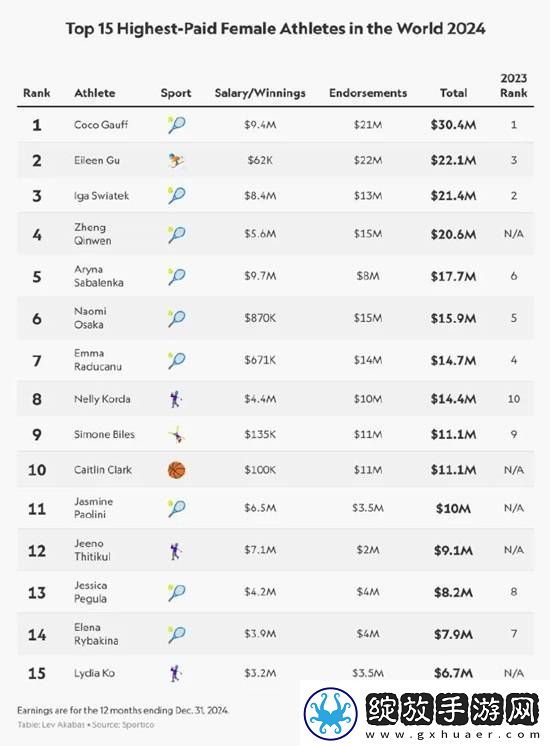This screenshot has width=550, height=746.
Task: Click the tennis icon beside Naomi Osaka
Action: pyautogui.click(x=176, y=318)
